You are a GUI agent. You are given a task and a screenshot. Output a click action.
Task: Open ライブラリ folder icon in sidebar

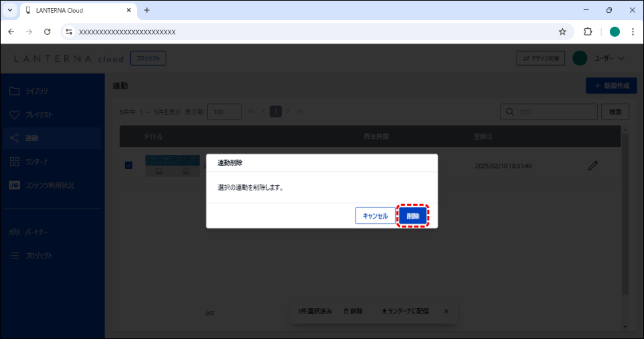pyautogui.click(x=15, y=91)
